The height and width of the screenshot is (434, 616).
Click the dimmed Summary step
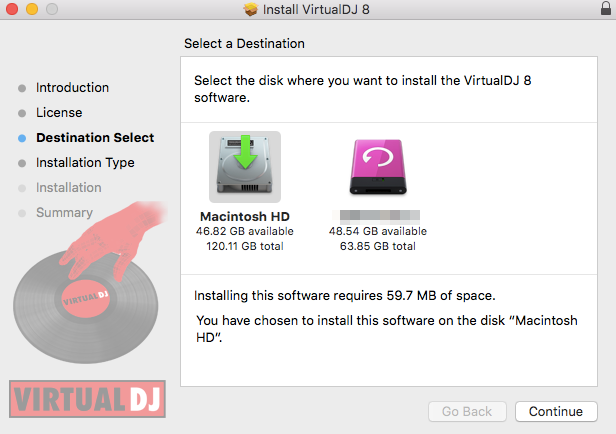64,212
